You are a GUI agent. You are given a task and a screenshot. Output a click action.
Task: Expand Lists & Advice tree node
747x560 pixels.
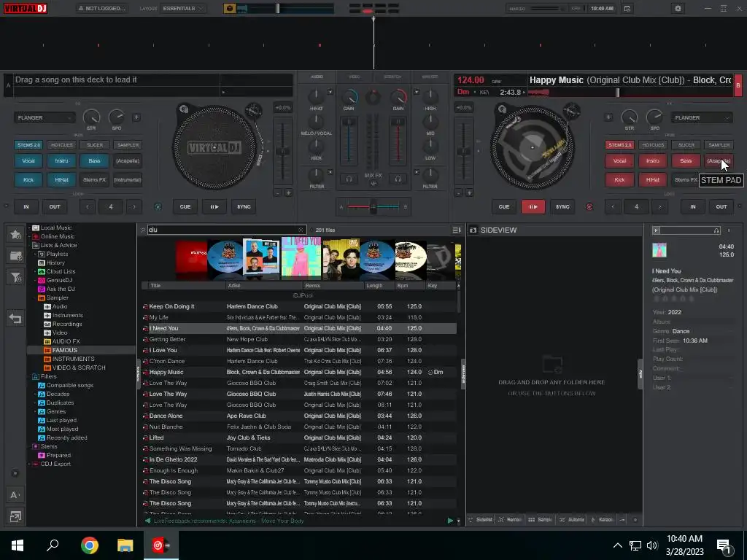coord(29,245)
